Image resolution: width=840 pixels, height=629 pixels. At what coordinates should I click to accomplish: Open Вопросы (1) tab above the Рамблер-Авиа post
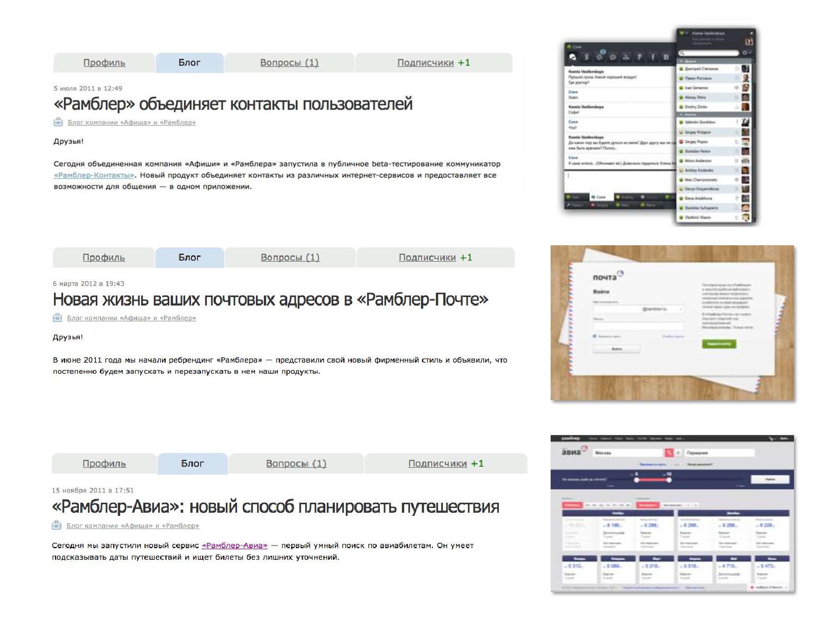(x=296, y=464)
